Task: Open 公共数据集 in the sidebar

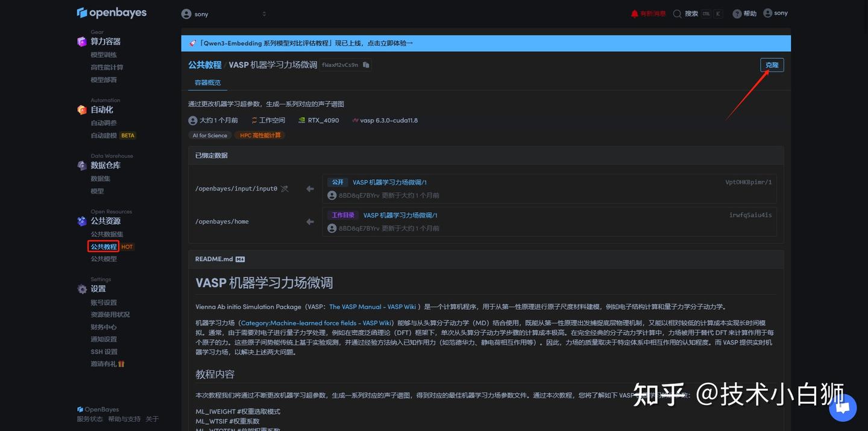Action: pos(107,234)
